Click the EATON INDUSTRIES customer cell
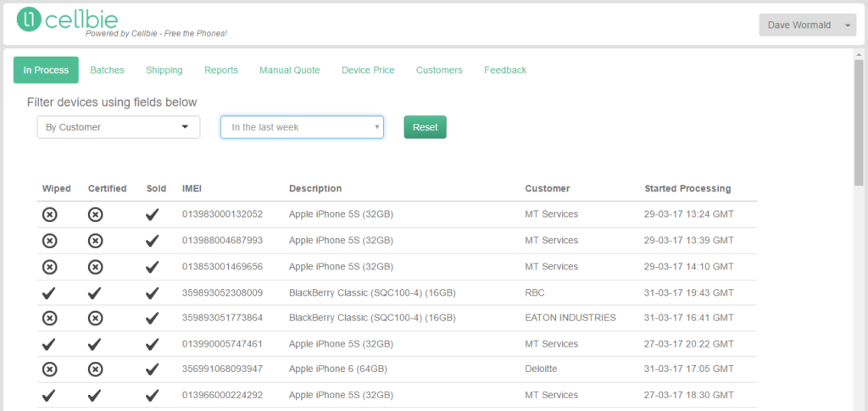 [570, 318]
